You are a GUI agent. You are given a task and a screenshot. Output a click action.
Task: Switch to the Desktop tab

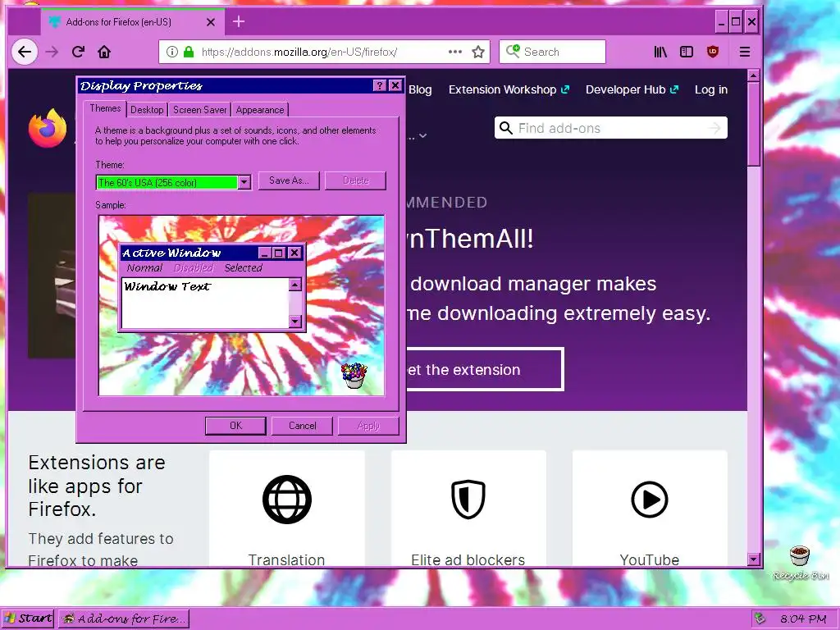coord(147,110)
